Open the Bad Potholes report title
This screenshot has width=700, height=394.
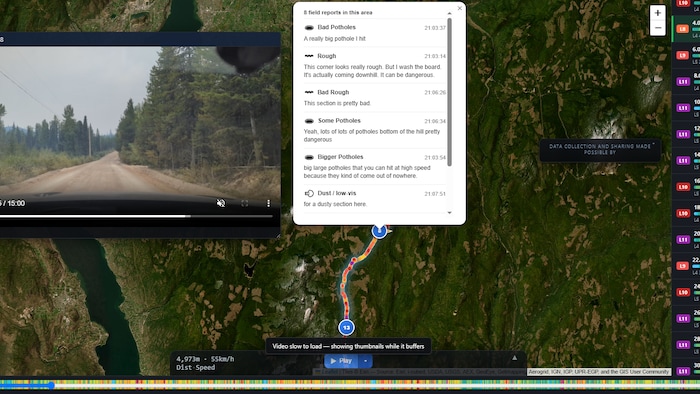[337, 27]
